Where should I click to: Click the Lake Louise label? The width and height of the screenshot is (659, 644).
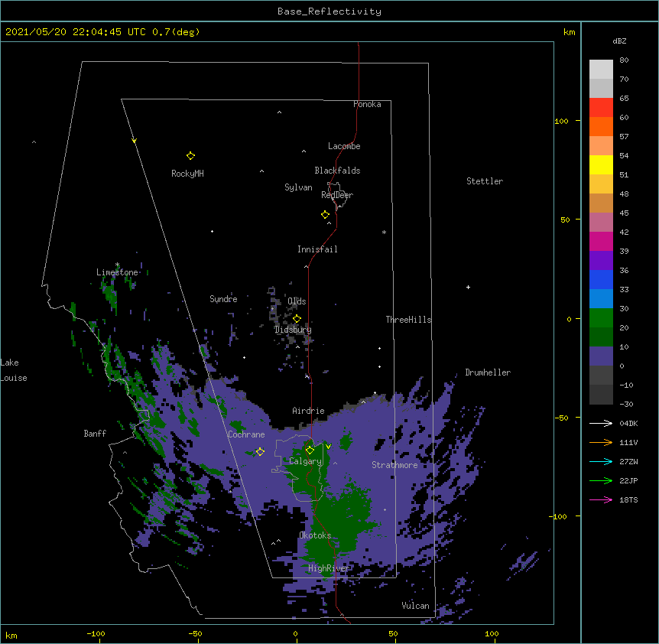pos(14,370)
